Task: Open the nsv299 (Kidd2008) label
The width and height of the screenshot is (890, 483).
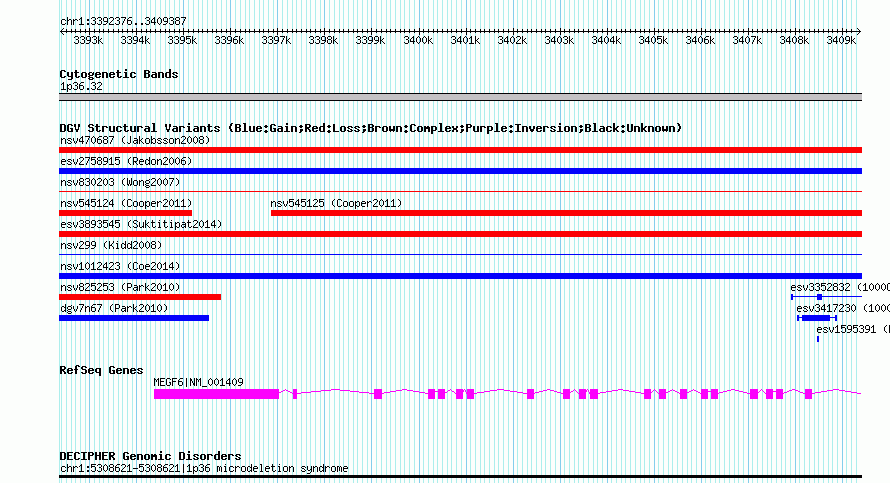Action: tap(111, 245)
